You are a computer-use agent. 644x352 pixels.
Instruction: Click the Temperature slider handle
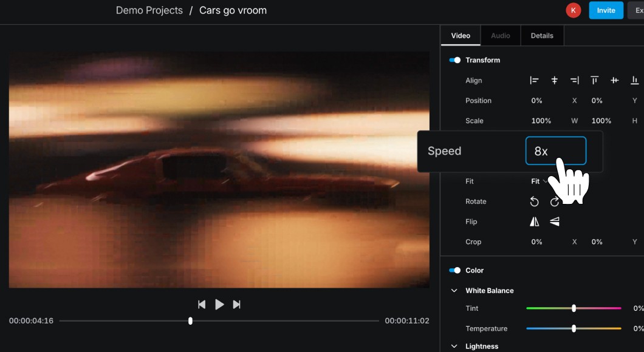[574, 328]
